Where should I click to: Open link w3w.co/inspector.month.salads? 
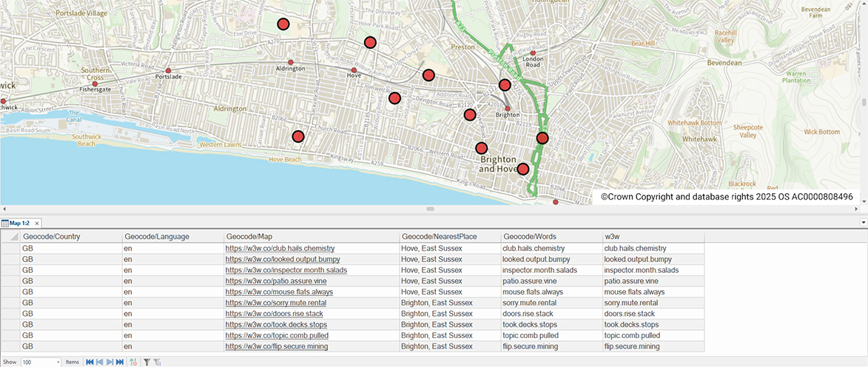coord(286,270)
